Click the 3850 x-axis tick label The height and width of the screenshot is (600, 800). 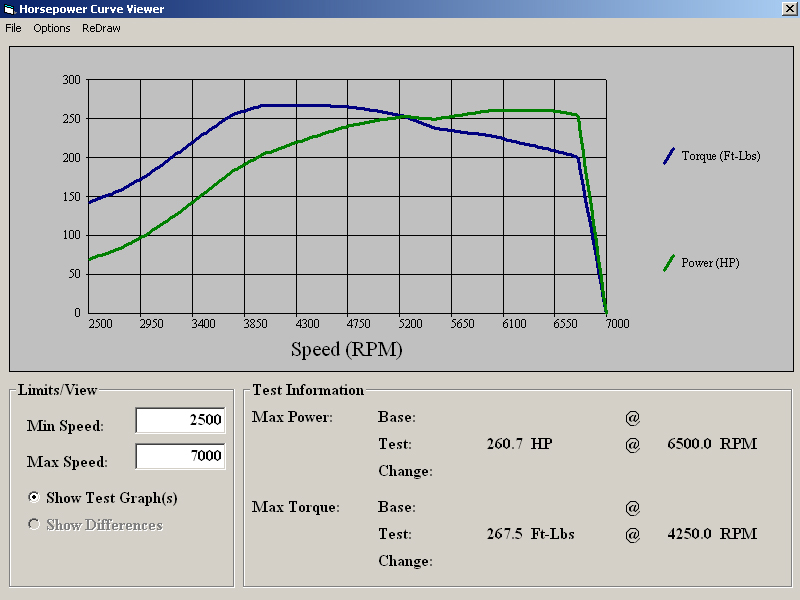(x=255, y=323)
